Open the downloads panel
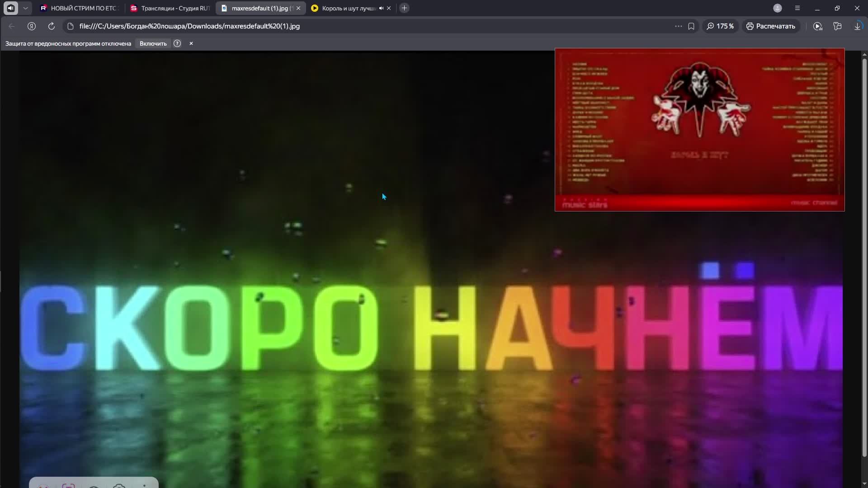Viewport: 868px width, 488px height. click(x=857, y=26)
